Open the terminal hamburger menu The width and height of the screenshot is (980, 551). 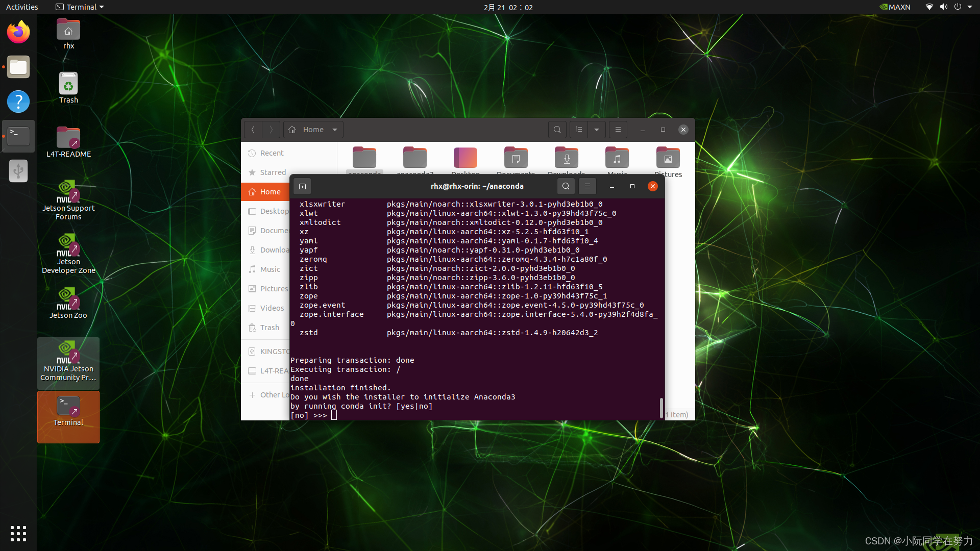click(x=587, y=186)
